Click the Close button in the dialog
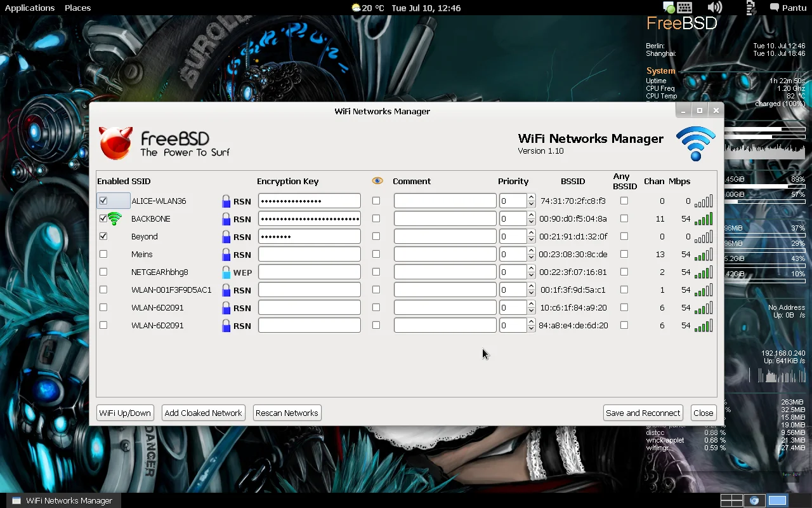 tap(703, 413)
